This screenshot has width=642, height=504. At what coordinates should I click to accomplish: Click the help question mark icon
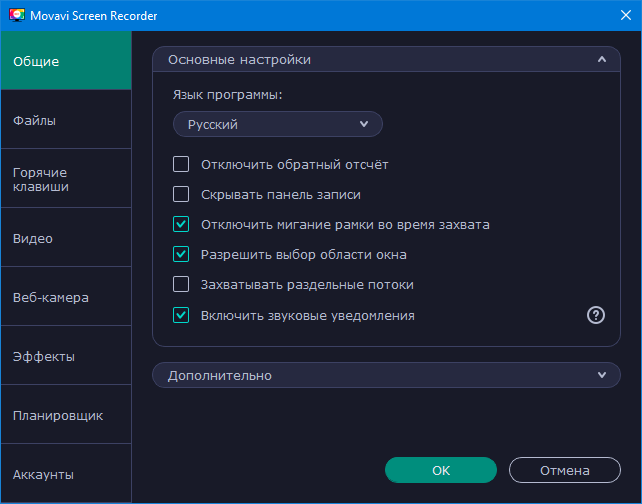click(596, 315)
